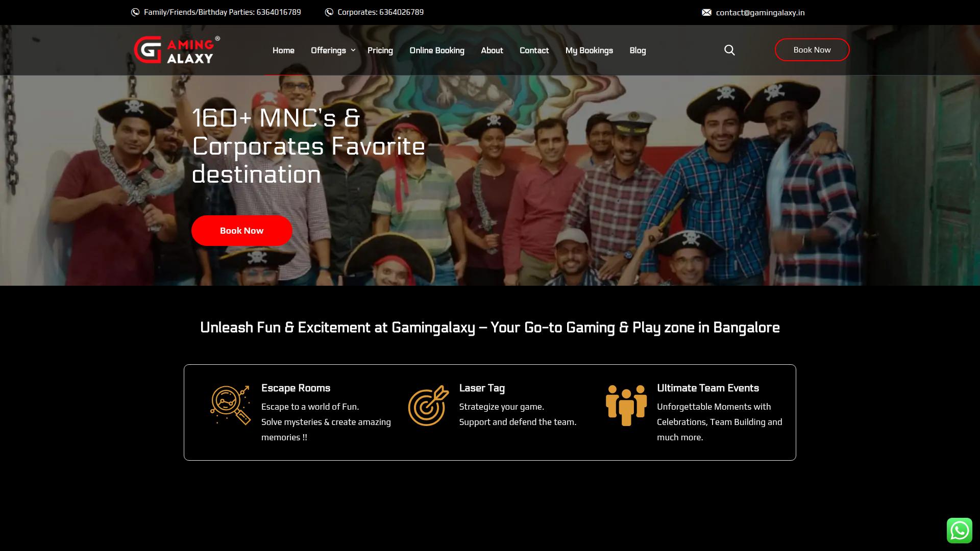Expand the Offerings dropdown arrow
The width and height of the screenshot is (980, 551).
point(353,50)
